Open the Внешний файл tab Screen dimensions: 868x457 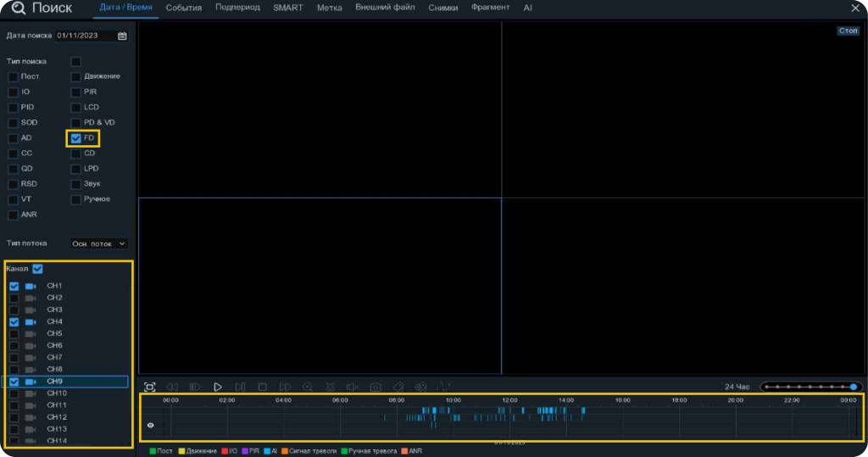pyautogui.click(x=386, y=7)
